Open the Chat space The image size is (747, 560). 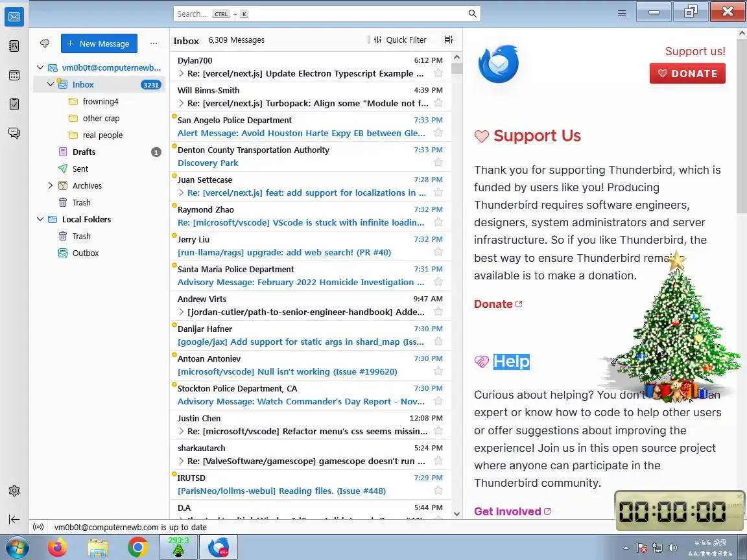[14, 133]
